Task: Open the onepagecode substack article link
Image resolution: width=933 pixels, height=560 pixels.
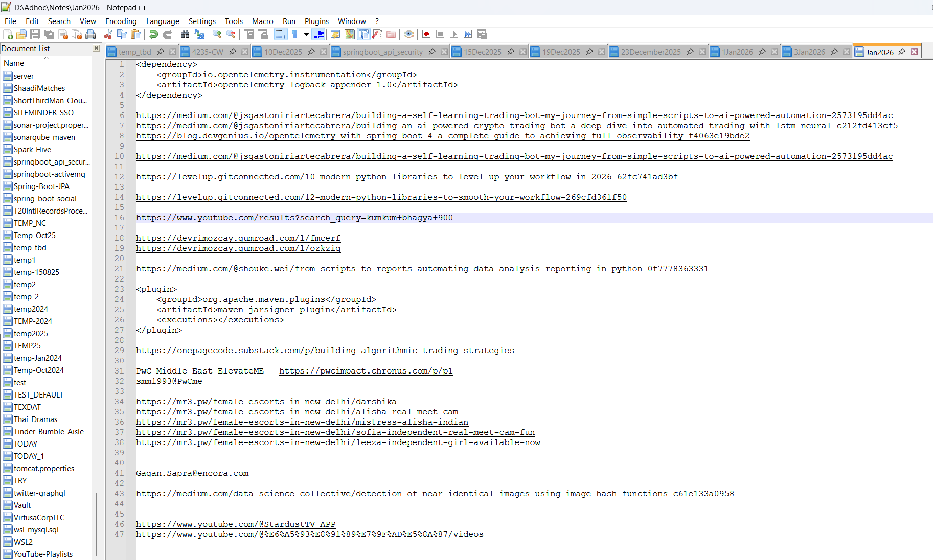Action: pos(325,351)
